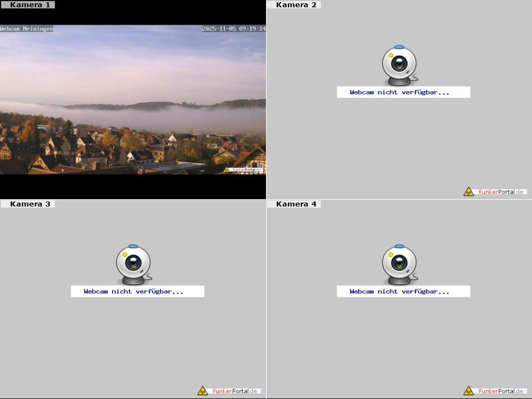
Task: Click the "Webcam Meiningen" overlay caption
Action: (27, 29)
